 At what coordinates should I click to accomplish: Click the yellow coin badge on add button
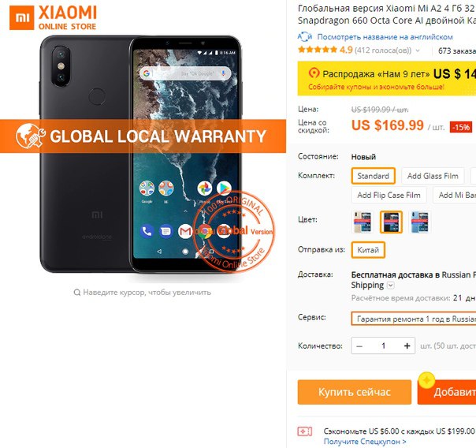click(426, 381)
